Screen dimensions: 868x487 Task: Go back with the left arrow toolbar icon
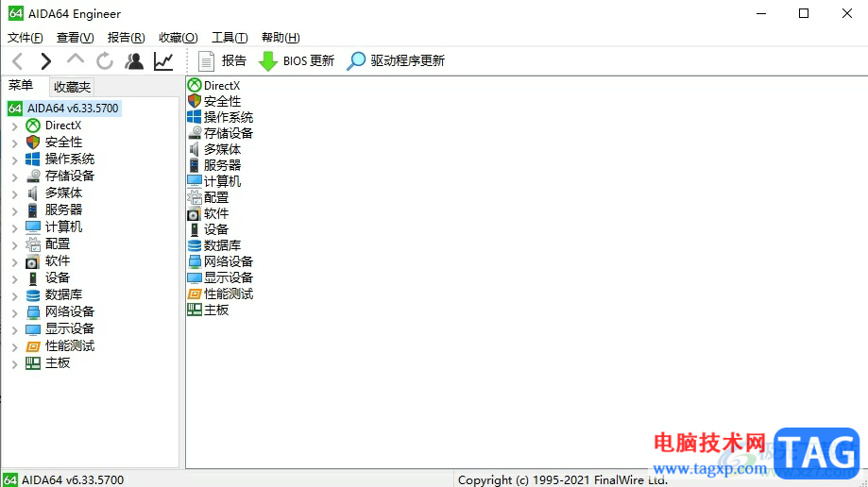(18, 60)
